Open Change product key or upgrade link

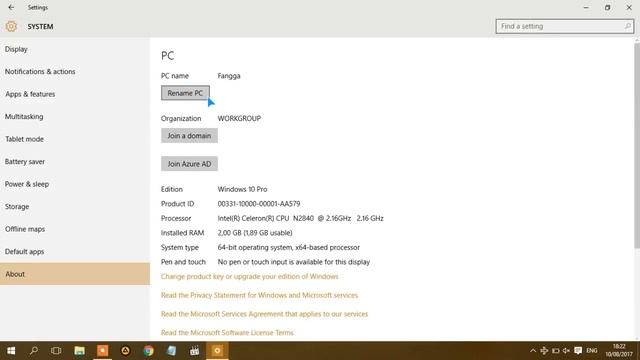(249, 276)
